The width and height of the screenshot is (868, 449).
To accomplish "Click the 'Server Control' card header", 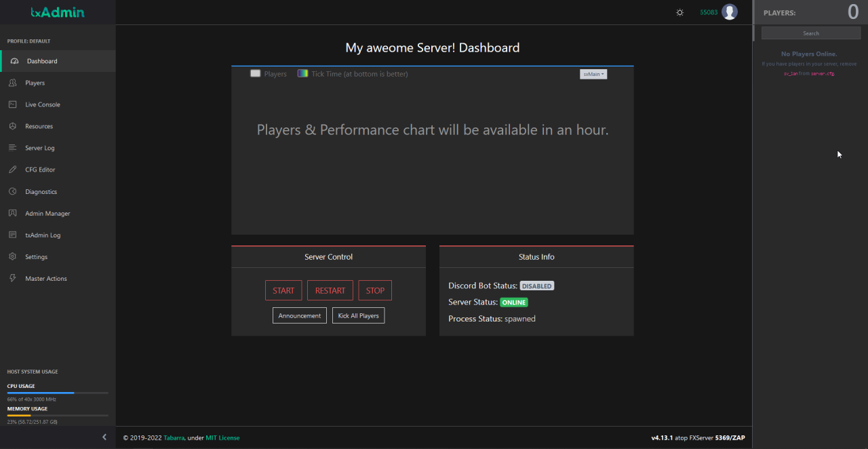I will pos(328,256).
